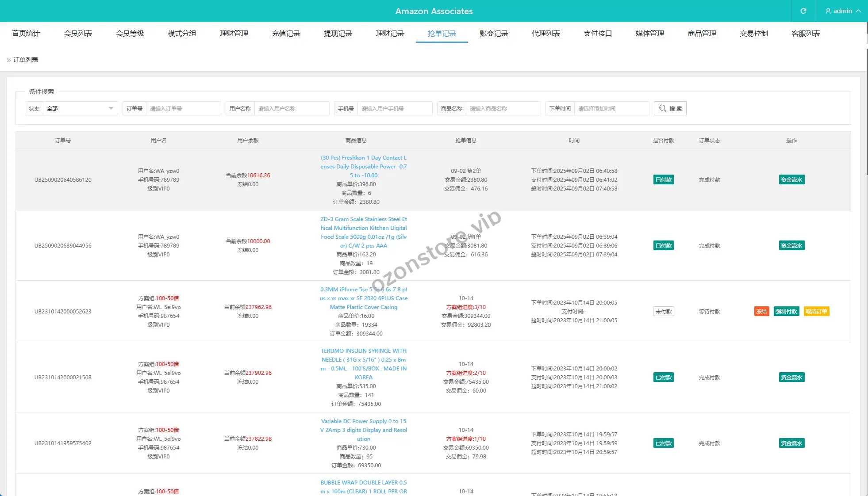
Task: Click the search magnifier button
Action: click(x=670, y=108)
